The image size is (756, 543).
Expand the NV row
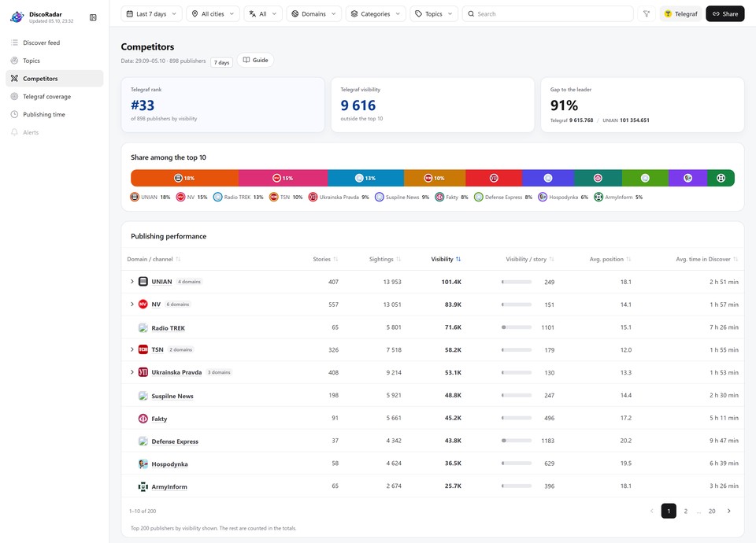click(132, 305)
